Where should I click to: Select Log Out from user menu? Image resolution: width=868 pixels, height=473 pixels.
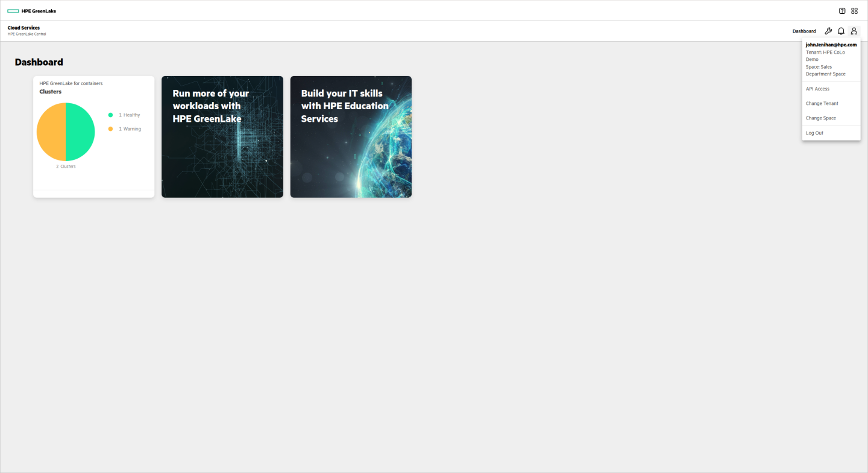(x=831, y=133)
